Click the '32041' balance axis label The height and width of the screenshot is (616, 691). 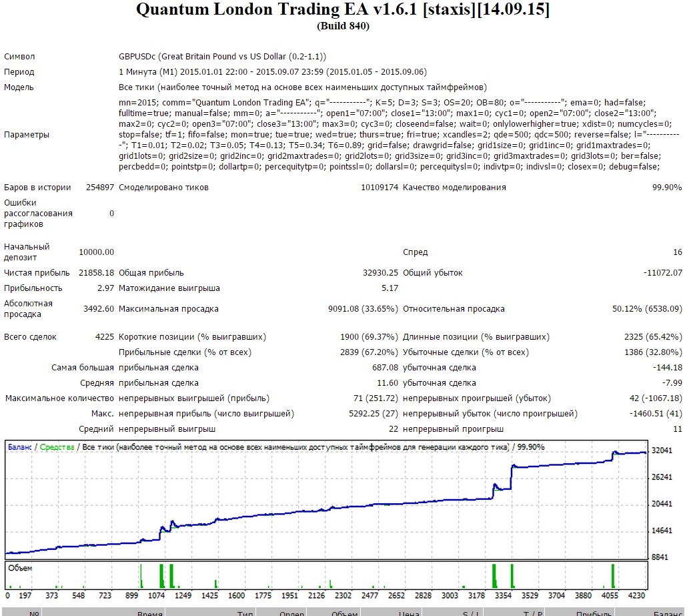pos(662,450)
